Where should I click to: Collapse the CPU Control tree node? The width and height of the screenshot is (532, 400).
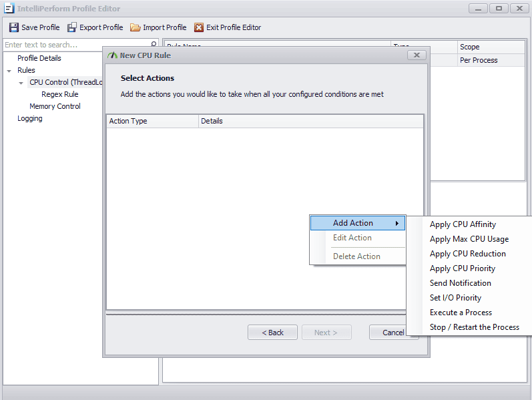pyautogui.click(x=21, y=83)
